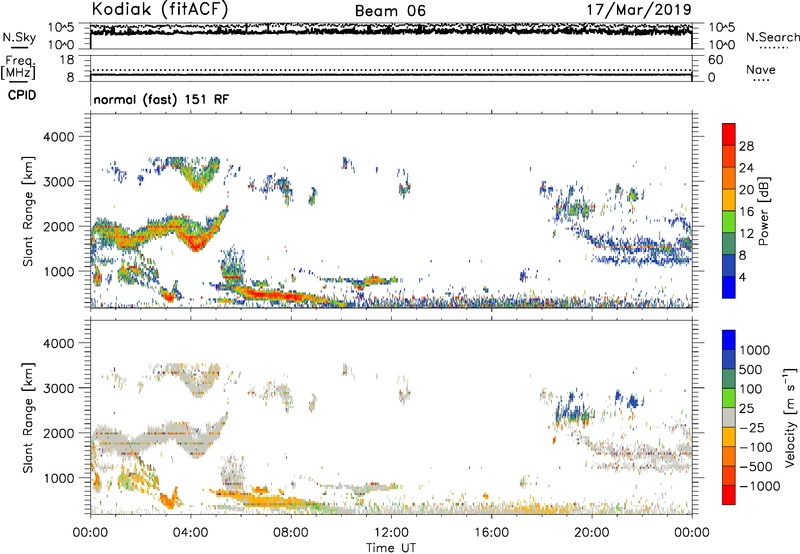Click the Velocity [m s-1] colour bar
This screenshot has width=800, height=554.
click(x=729, y=417)
